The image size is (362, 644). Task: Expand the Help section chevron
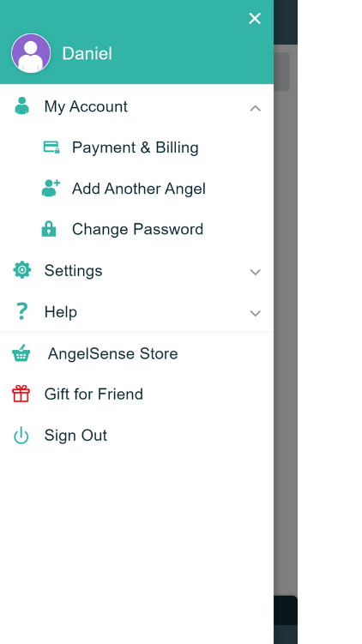[x=255, y=313]
